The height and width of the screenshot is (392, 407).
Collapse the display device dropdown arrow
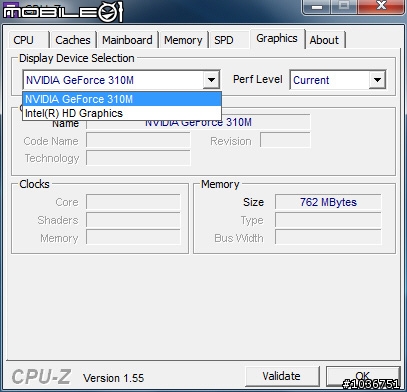click(x=211, y=80)
